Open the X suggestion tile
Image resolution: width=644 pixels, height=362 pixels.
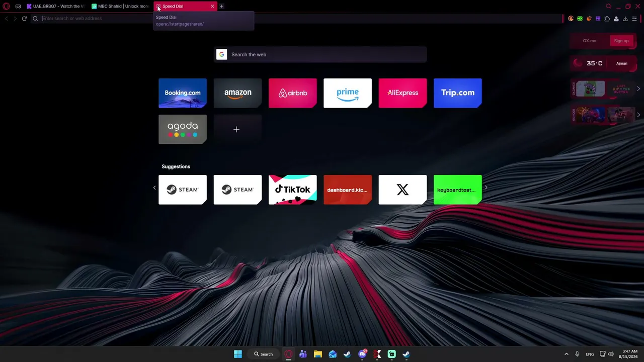[403, 190]
